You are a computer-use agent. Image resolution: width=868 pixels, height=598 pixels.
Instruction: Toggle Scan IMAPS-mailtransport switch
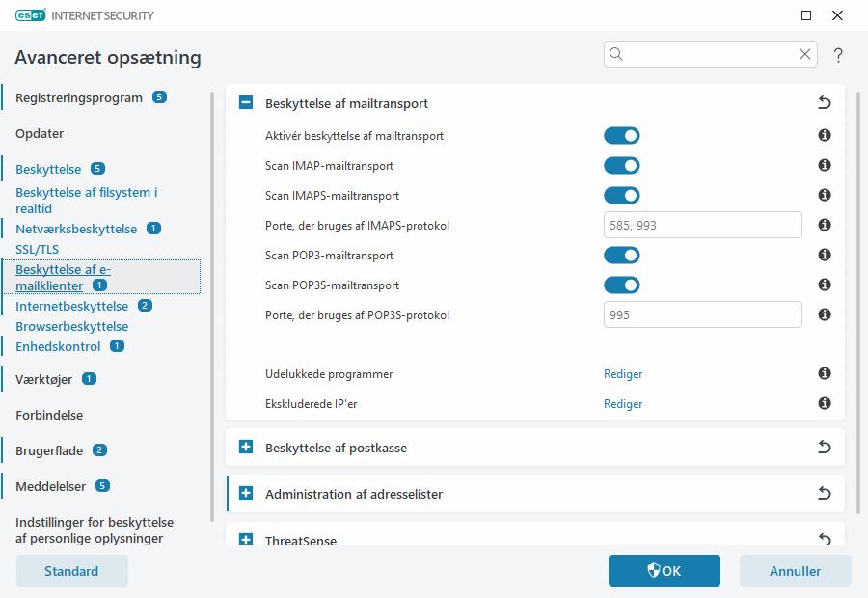(622, 196)
